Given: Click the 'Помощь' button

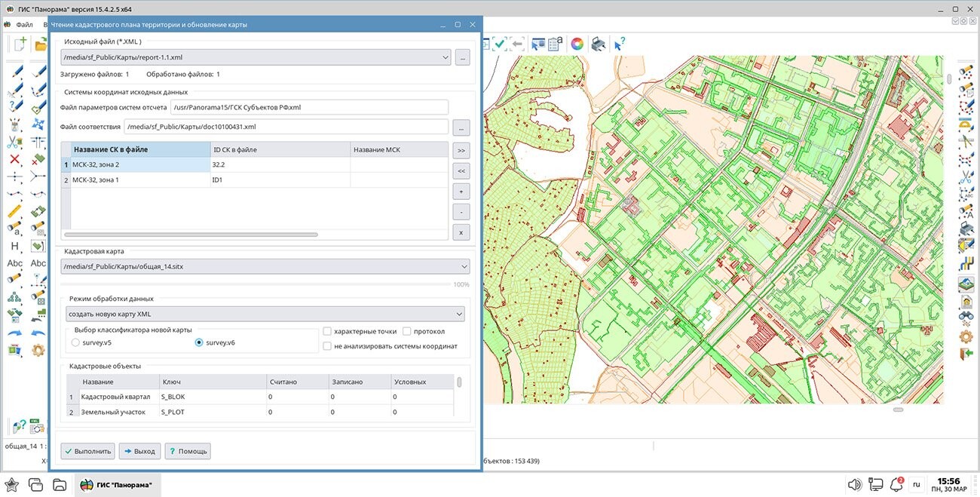Looking at the screenshot, I should pyautogui.click(x=187, y=451).
